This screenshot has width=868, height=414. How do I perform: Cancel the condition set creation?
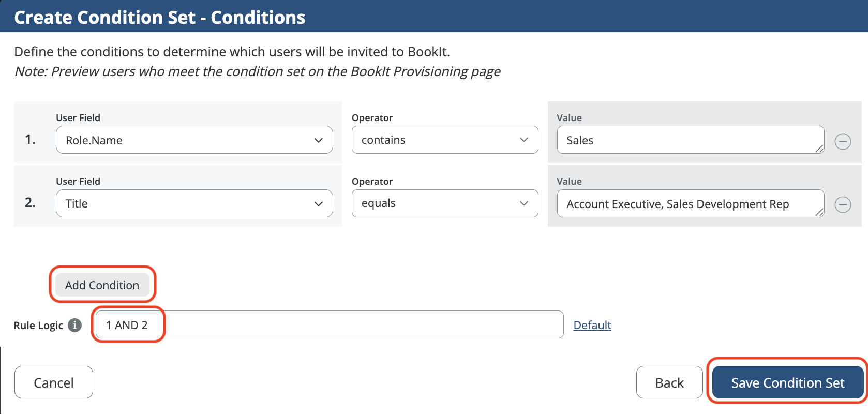[54, 382]
